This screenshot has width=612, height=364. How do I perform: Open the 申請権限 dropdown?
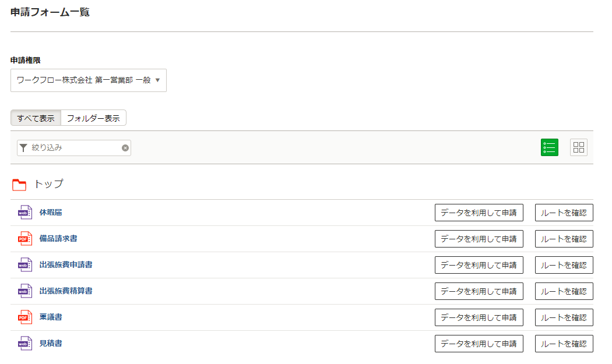click(x=89, y=80)
